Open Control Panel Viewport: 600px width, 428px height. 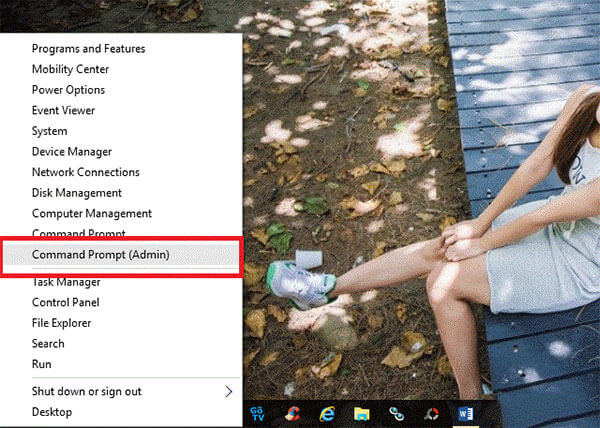[65, 302]
